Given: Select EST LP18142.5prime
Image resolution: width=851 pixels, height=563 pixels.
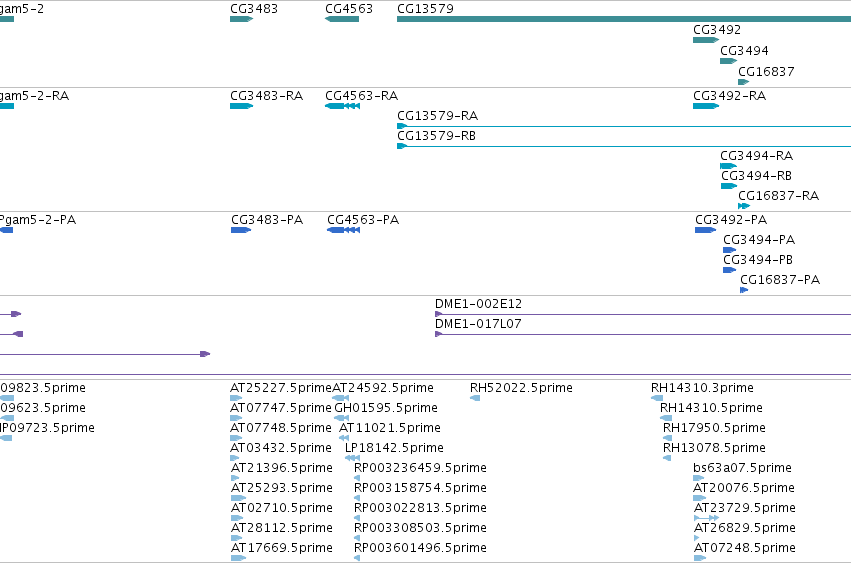Looking at the screenshot, I should (x=394, y=448).
